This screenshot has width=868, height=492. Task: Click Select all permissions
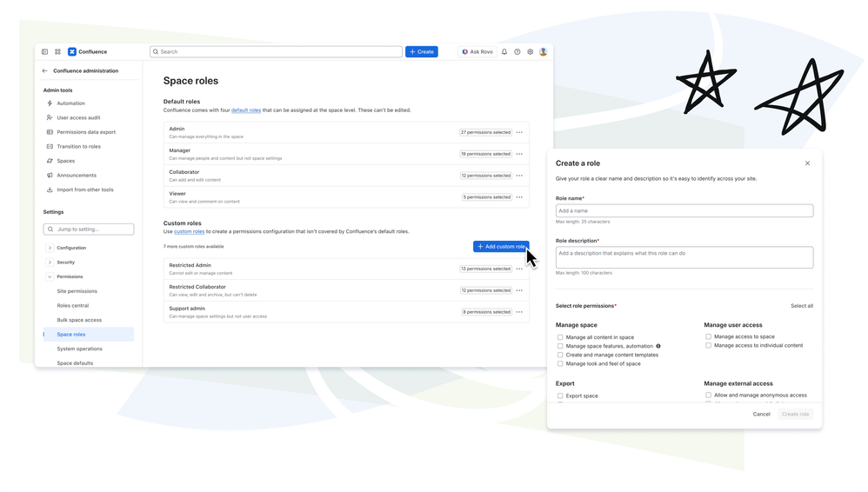(x=802, y=306)
